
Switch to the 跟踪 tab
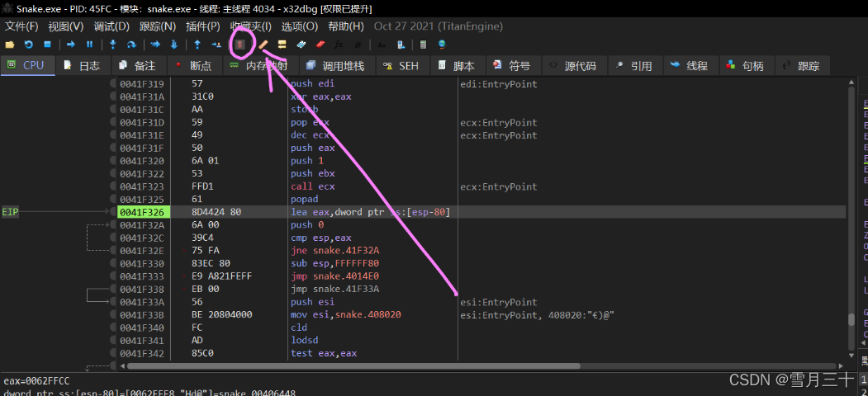click(x=802, y=66)
